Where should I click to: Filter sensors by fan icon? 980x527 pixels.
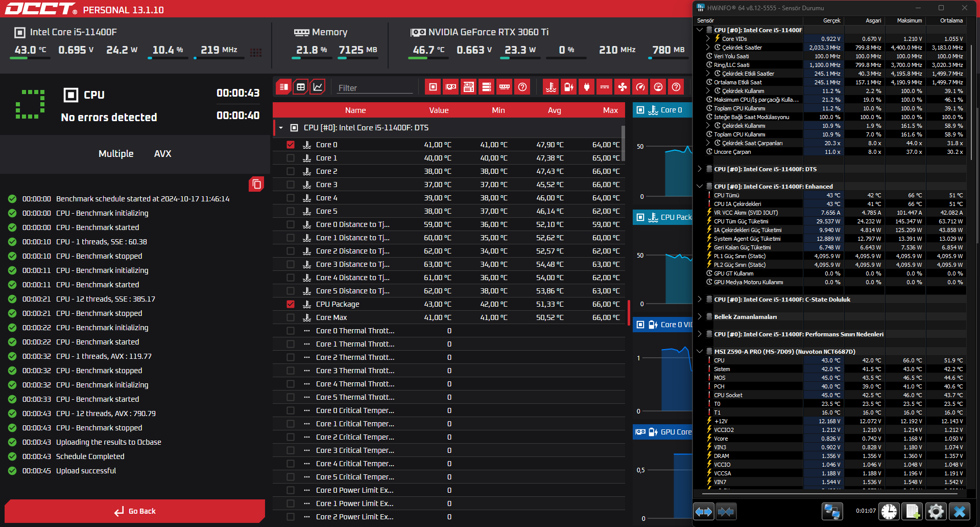click(x=623, y=87)
